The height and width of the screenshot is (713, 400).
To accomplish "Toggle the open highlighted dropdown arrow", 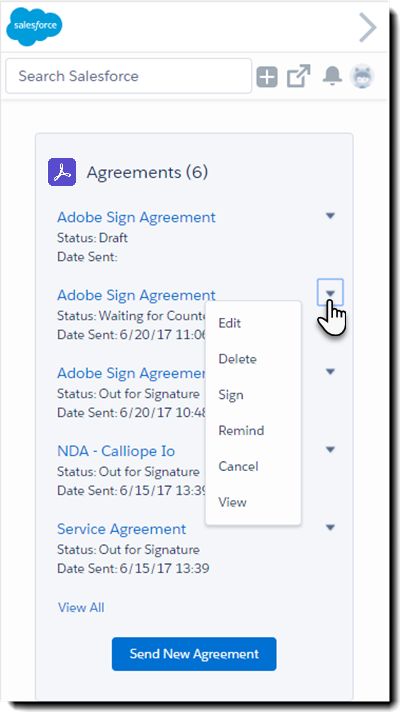I will [x=330, y=292].
